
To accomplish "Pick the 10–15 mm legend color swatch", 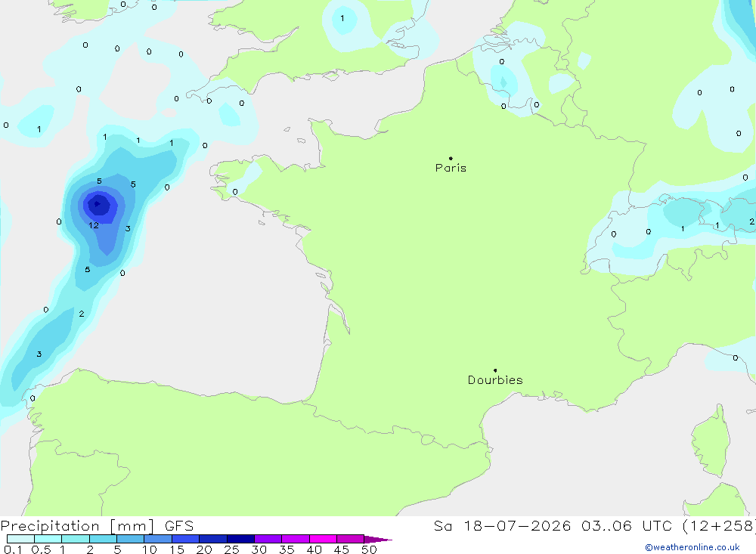I will tap(158, 539).
